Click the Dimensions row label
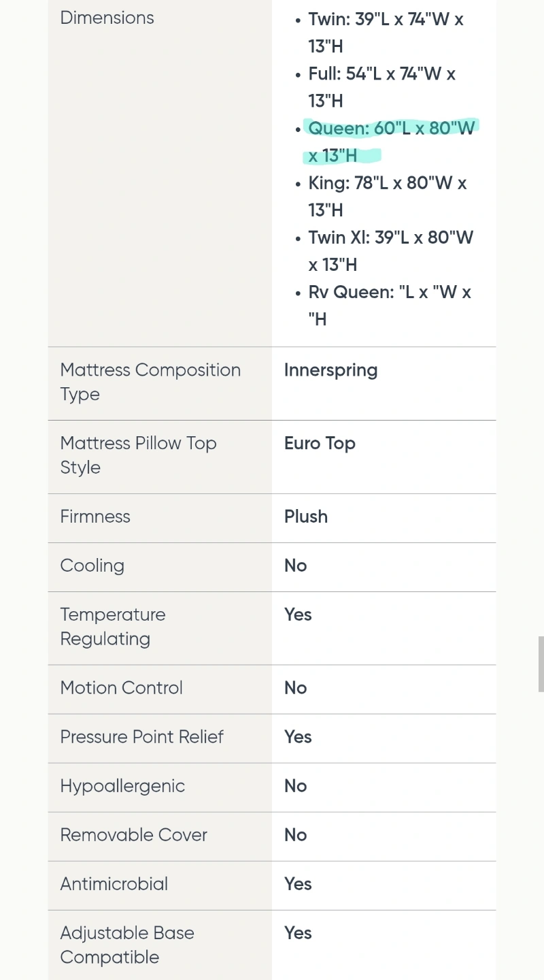 [107, 18]
